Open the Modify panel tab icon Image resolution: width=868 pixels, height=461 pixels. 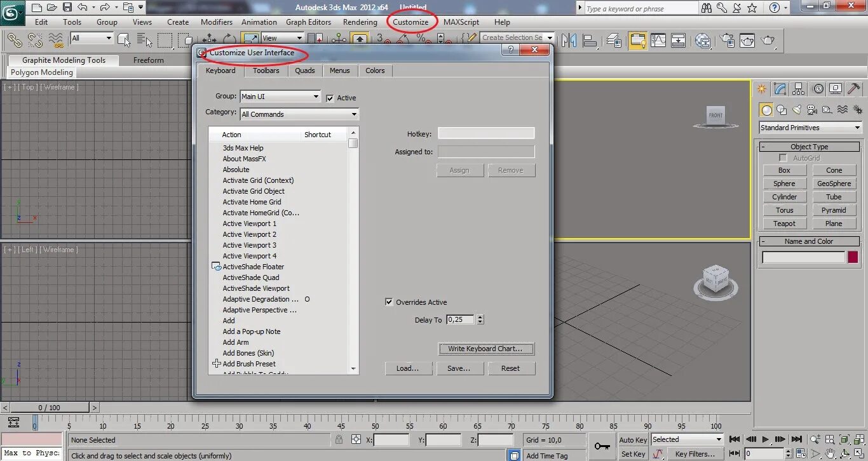click(x=780, y=89)
